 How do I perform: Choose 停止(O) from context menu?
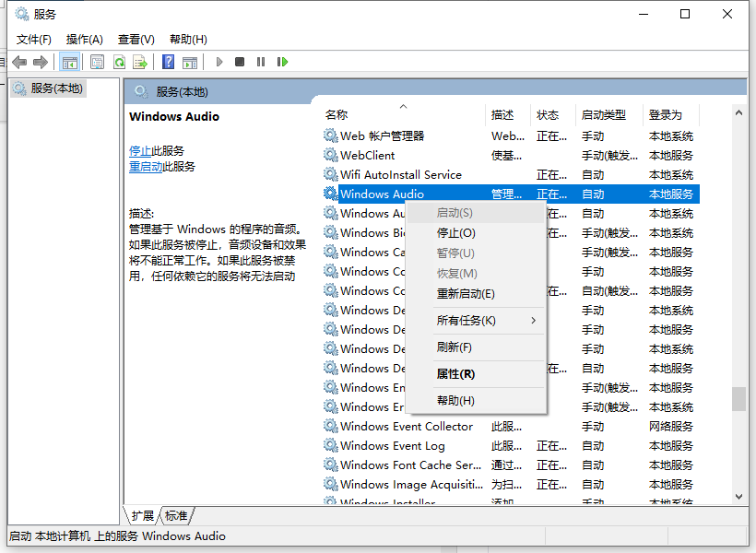coord(455,233)
